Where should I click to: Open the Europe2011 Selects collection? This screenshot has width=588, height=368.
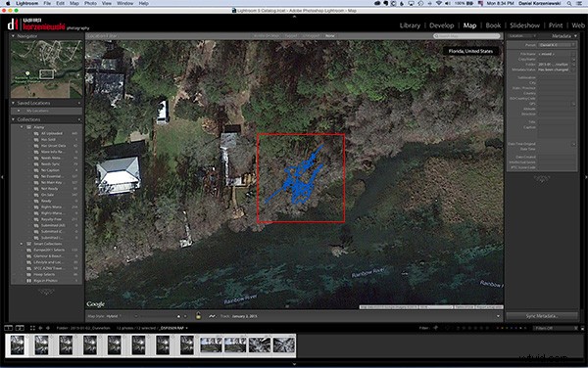coord(49,250)
